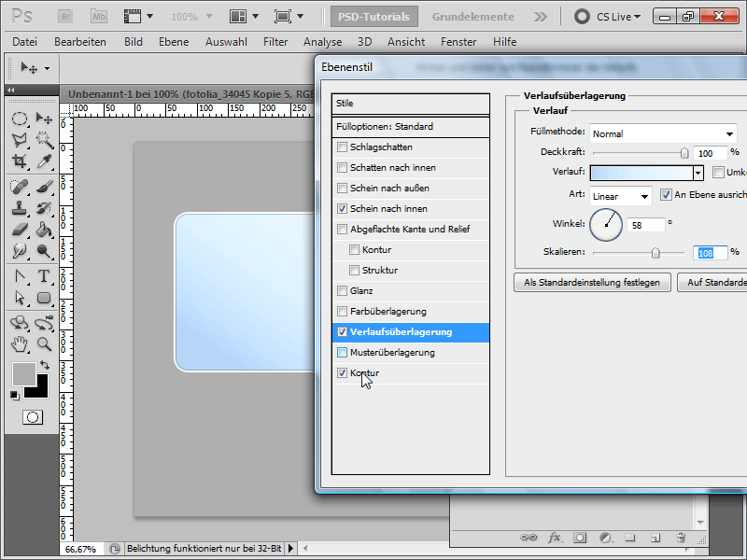Toggle Quick Mask mode

(x=33, y=417)
